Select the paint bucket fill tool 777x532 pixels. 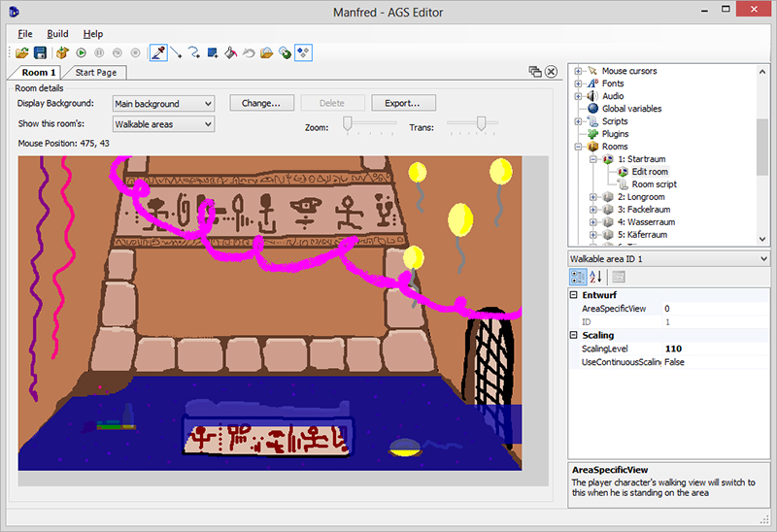(229, 52)
